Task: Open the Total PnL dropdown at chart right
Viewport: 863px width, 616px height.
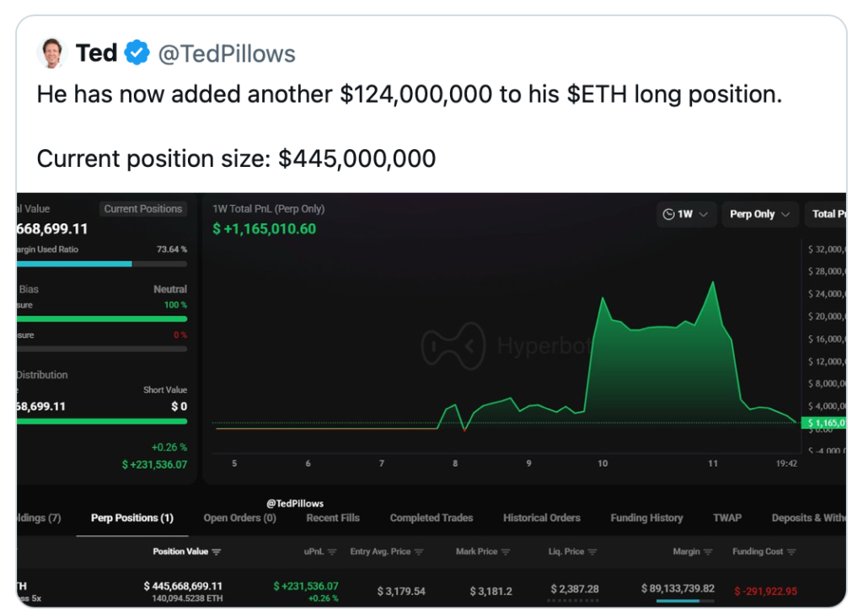Action: coord(826,214)
